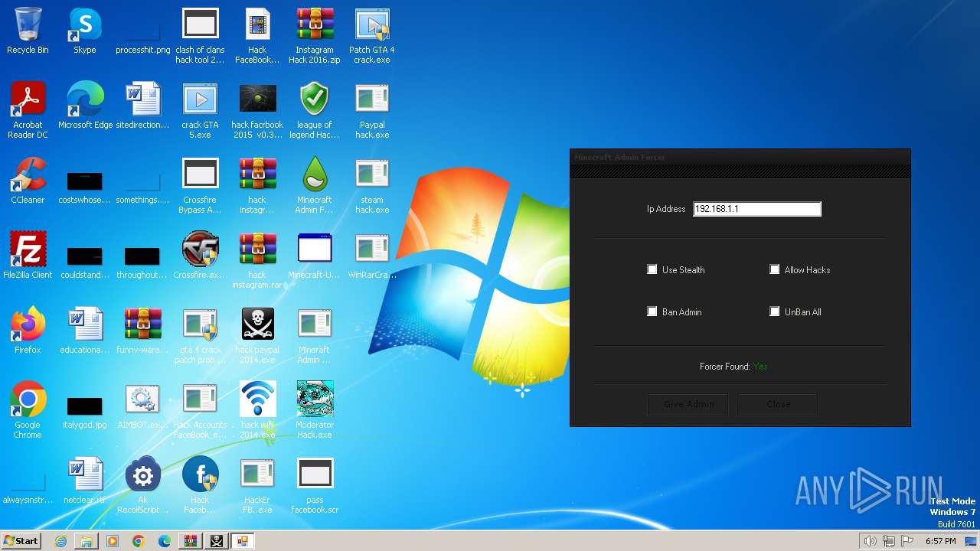Switch to the WinRAR taskbar window
Image resolution: width=980 pixels, height=551 pixels.
tap(191, 541)
